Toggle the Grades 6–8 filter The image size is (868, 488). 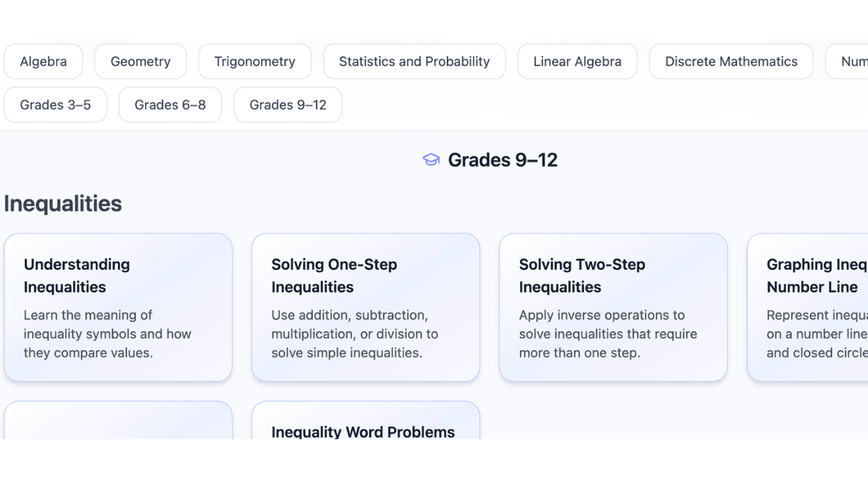point(170,104)
